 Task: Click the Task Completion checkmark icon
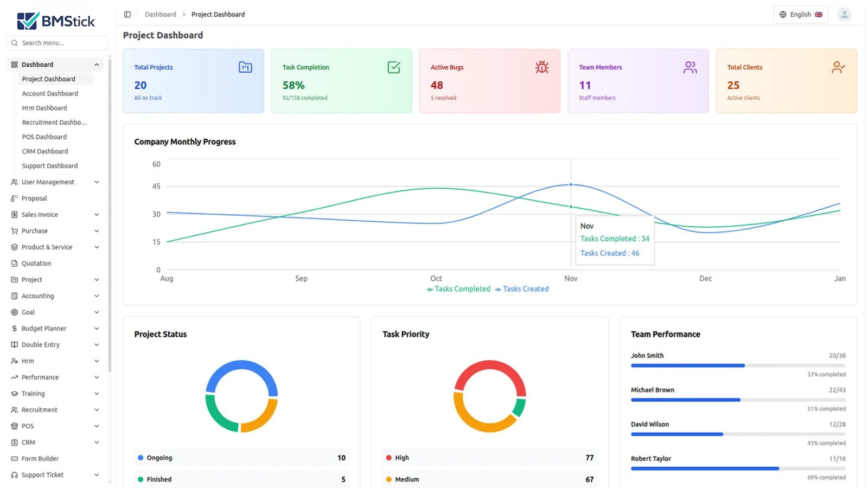(x=393, y=67)
